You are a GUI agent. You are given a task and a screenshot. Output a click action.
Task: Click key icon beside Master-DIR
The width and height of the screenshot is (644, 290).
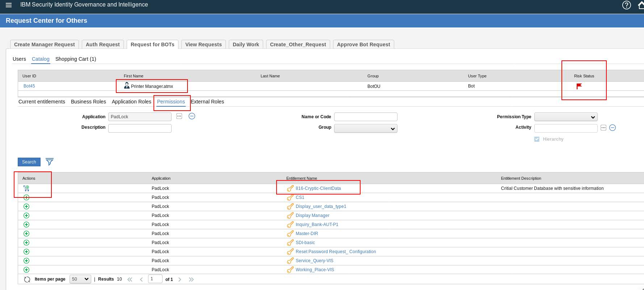point(290,234)
